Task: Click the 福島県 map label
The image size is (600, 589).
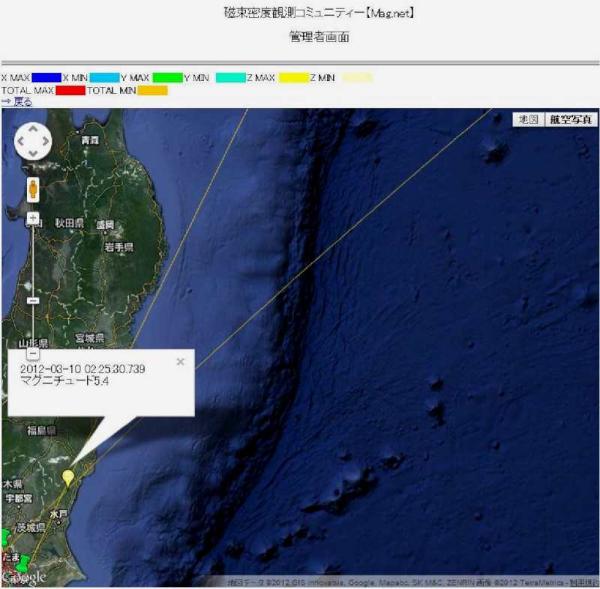Action: (x=41, y=431)
